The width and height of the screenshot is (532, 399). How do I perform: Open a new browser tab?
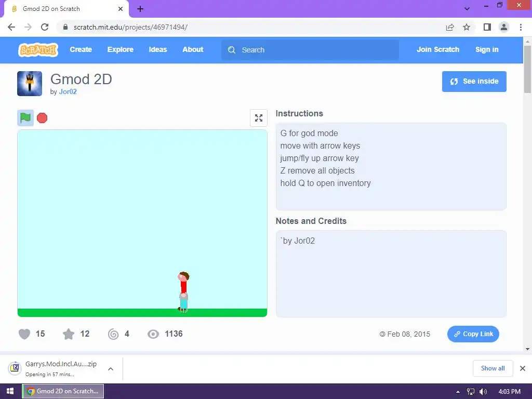[140, 9]
